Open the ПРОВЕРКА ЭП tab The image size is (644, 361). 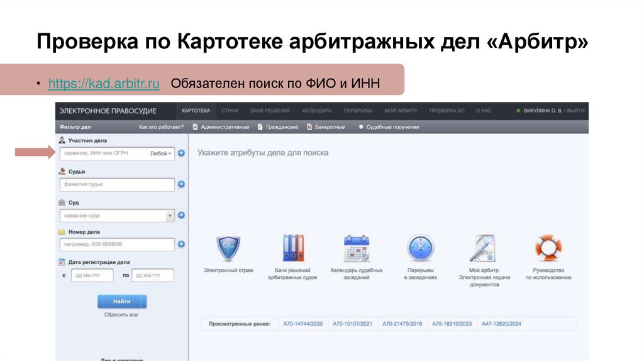pyautogui.click(x=447, y=111)
